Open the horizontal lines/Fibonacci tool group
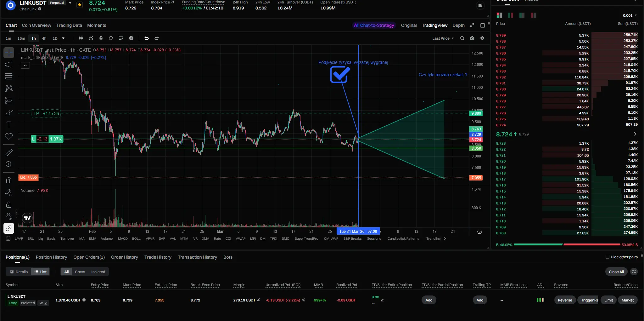The width and height of the screenshot is (644, 321). (x=9, y=77)
